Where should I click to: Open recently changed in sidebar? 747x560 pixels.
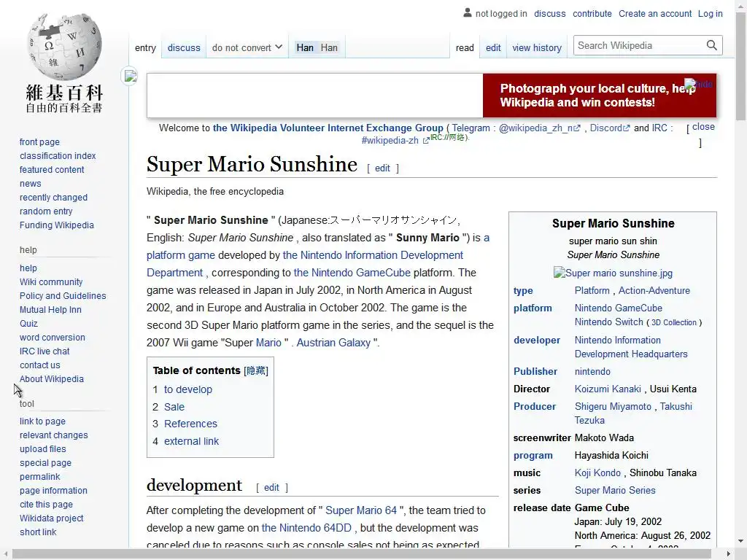point(53,197)
